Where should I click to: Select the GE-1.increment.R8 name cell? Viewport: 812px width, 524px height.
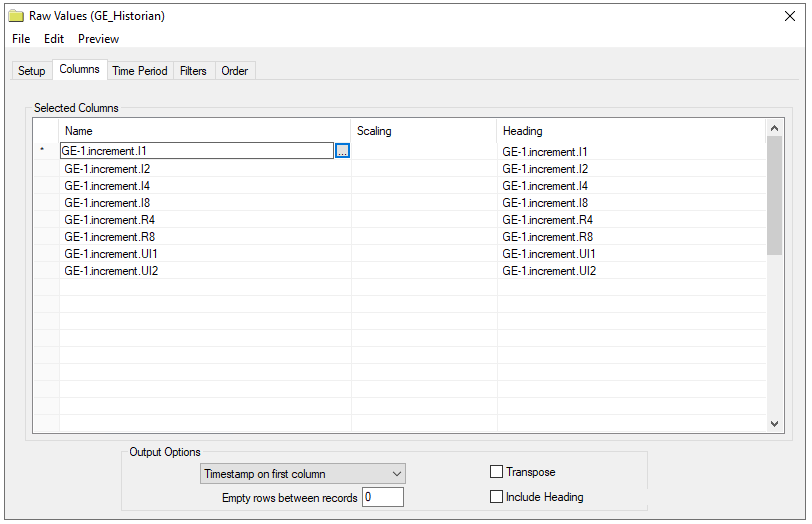[x=205, y=237]
